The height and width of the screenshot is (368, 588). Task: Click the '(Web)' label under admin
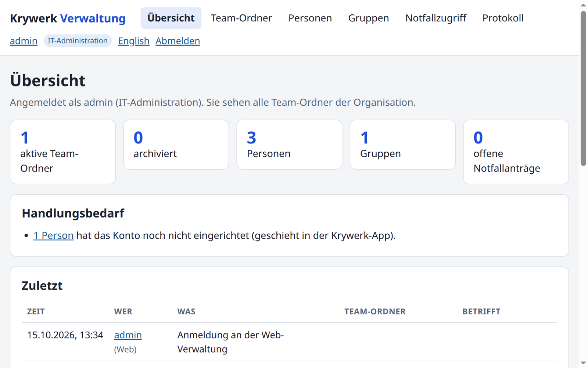click(x=125, y=349)
